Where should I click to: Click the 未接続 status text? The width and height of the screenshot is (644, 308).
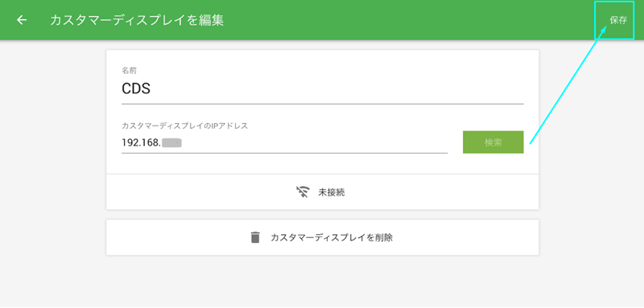(x=332, y=192)
